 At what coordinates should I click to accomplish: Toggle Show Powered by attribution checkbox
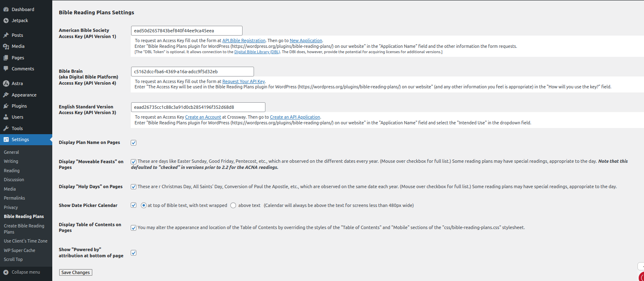point(134,253)
